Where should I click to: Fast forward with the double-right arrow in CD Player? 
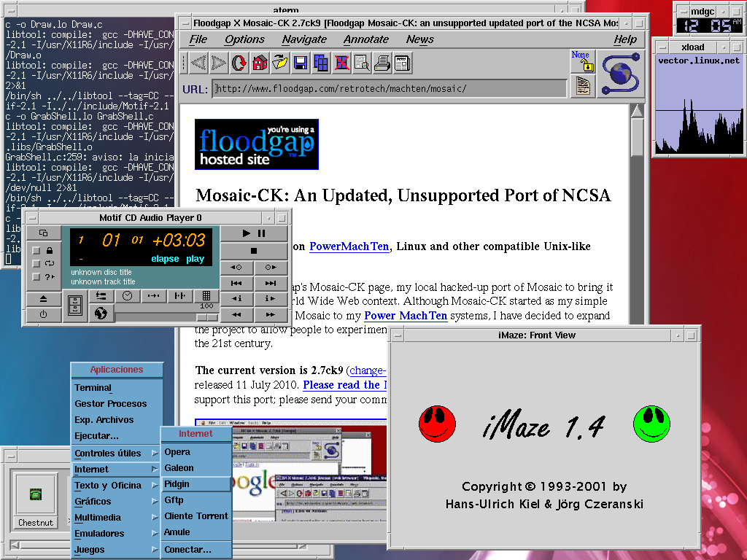point(271,314)
